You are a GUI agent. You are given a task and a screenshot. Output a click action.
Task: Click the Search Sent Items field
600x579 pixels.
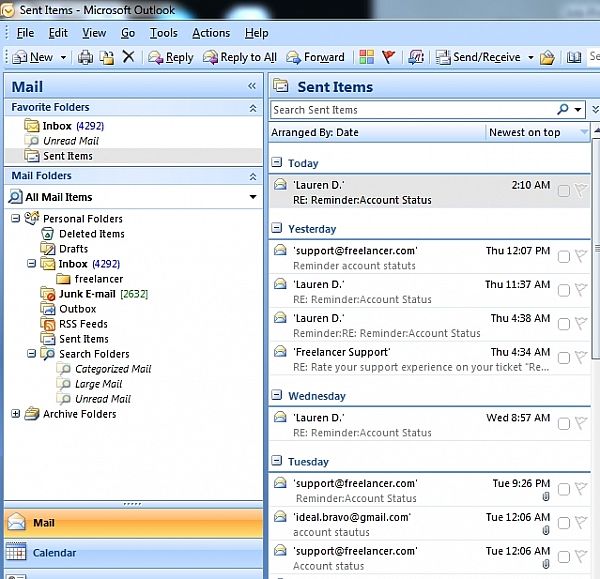click(x=410, y=110)
